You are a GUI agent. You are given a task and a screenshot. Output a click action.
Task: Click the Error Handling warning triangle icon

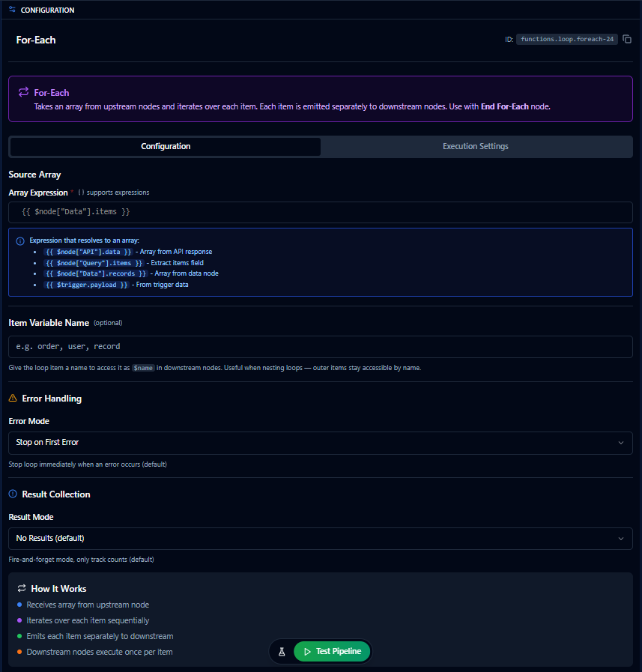[x=13, y=399]
